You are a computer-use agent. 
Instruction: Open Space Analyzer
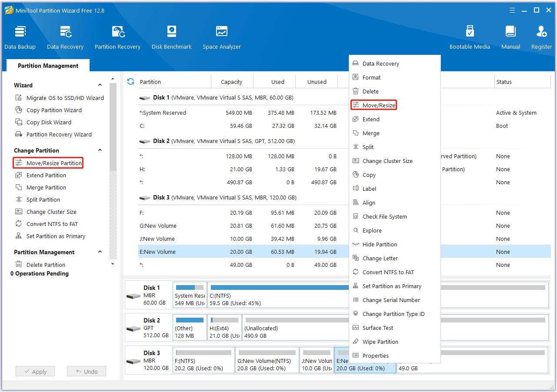tap(222, 38)
